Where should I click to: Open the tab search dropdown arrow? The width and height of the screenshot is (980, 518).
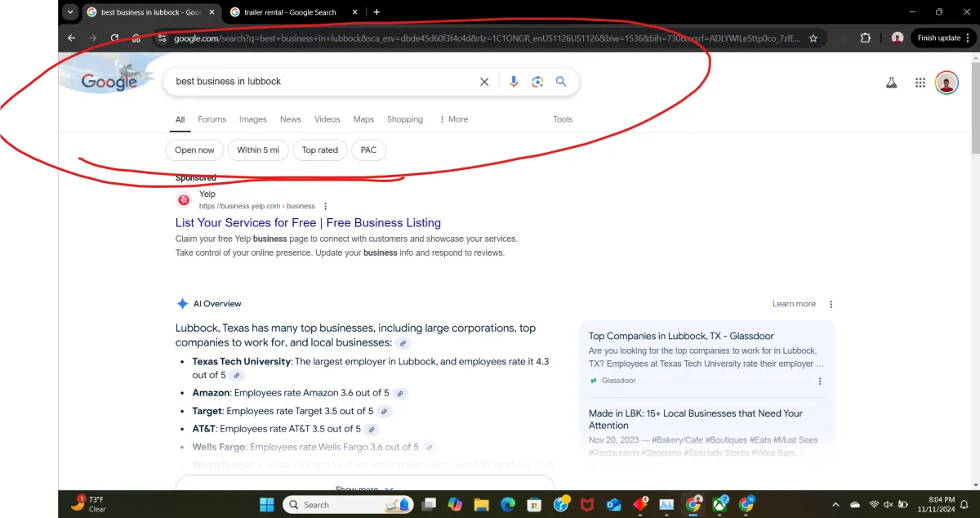click(70, 12)
